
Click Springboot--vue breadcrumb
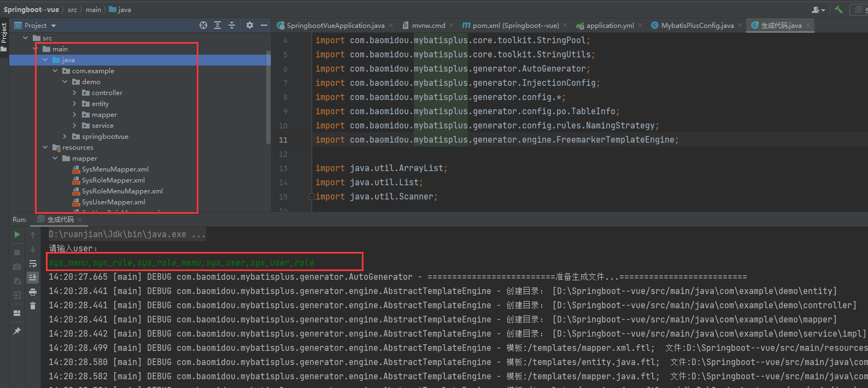pos(31,10)
